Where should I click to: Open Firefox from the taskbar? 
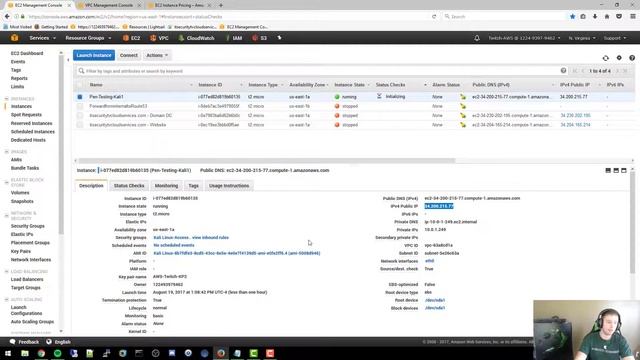point(221,353)
